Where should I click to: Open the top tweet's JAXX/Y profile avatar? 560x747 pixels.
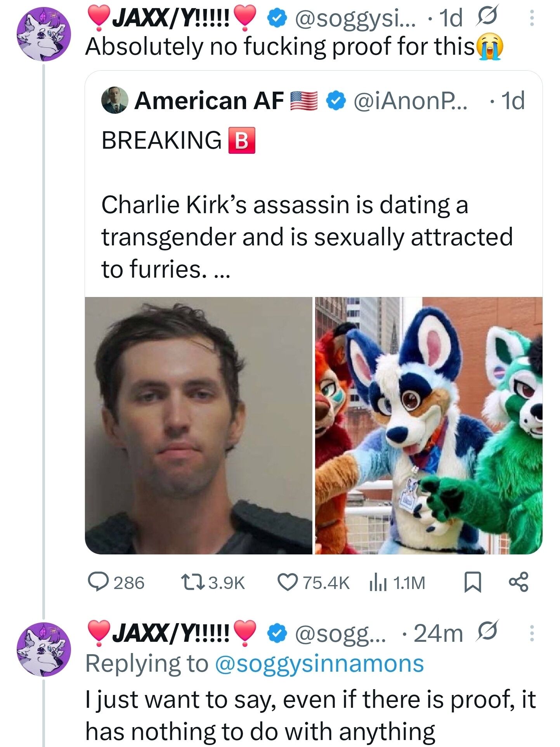click(44, 34)
